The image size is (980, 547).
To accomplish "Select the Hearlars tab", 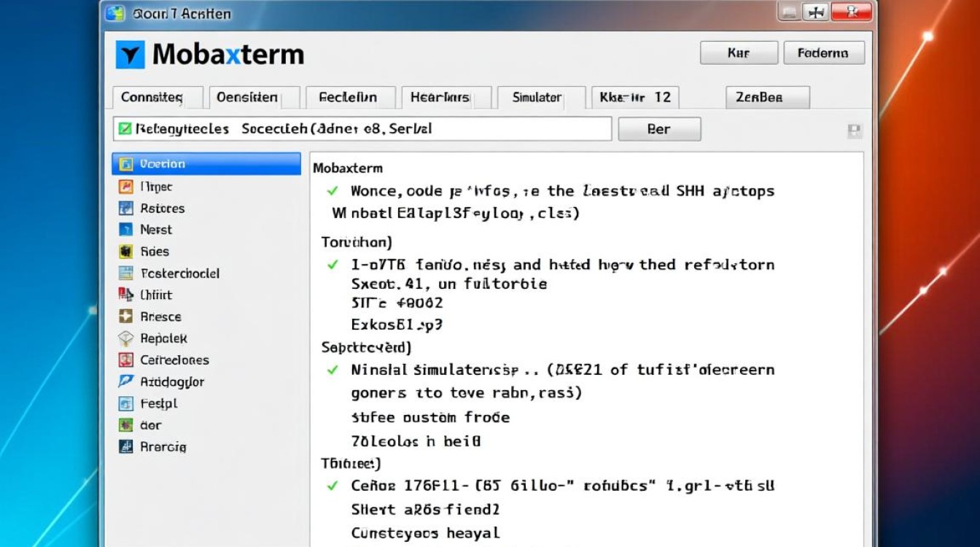I will point(440,98).
